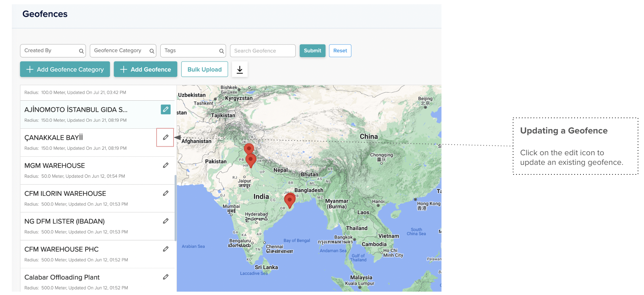The height and width of the screenshot is (295, 644).
Task: Reset the geofence filters
Action: pyautogui.click(x=340, y=51)
